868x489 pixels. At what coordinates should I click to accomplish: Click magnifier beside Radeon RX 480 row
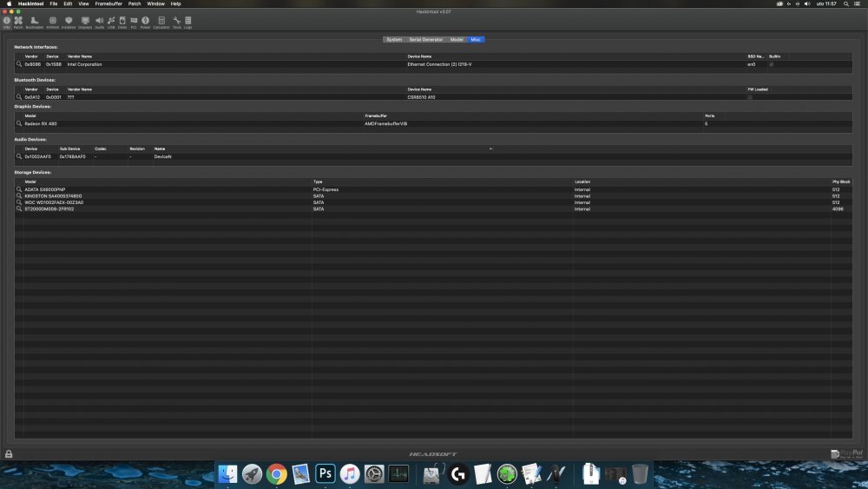(19, 123)
